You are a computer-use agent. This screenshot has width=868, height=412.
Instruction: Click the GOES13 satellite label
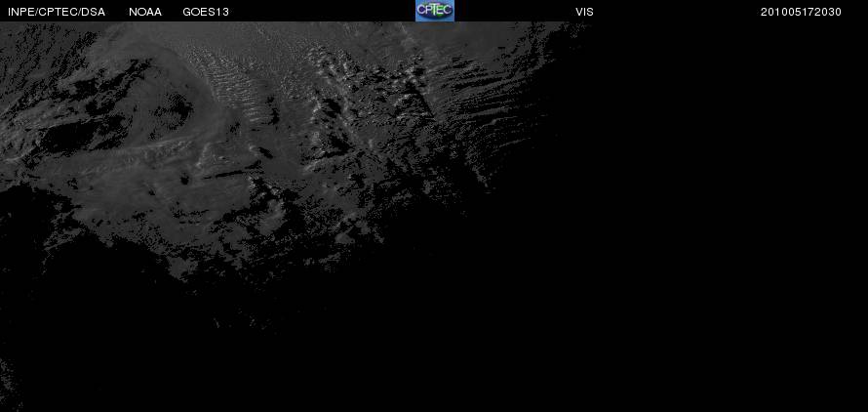click(206, 12)
